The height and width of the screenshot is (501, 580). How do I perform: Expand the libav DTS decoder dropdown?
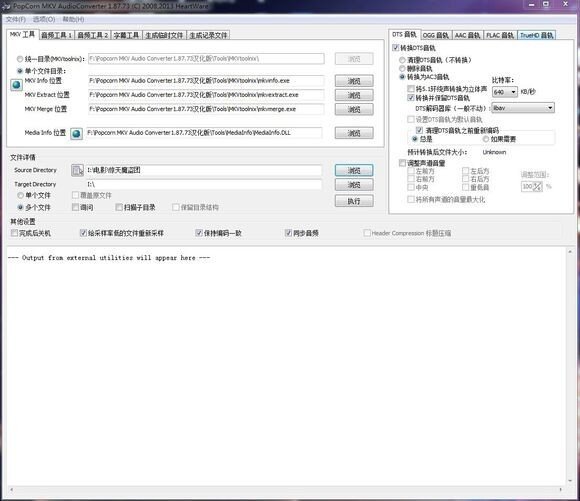point(523,108)
